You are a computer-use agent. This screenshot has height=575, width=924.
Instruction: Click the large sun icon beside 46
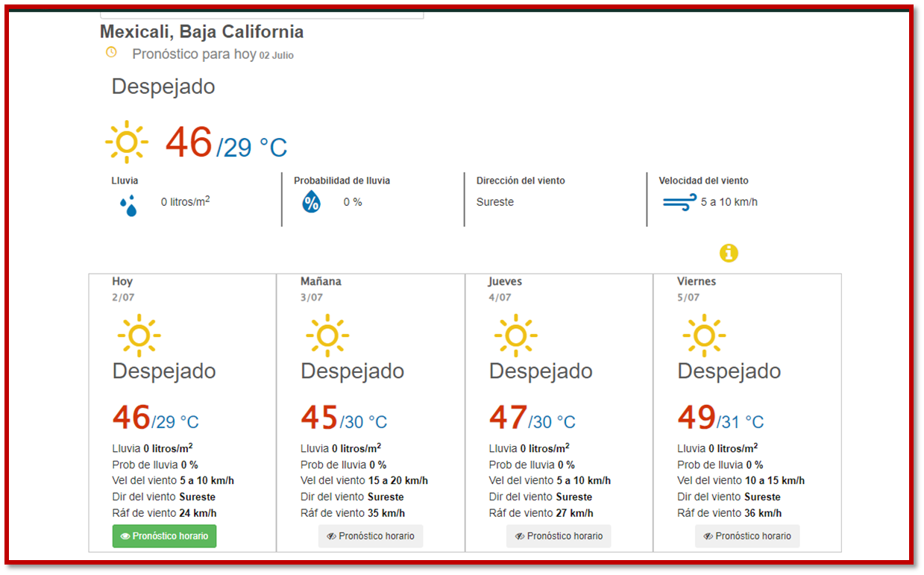pos(127,142)
